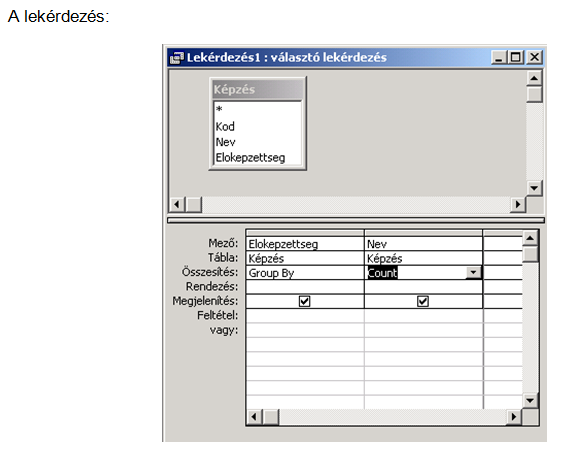Image resolution: width=563 pixels, height=455 pixels.
Task: Select the asterisk all-fields entry
Action: point(219,109)
